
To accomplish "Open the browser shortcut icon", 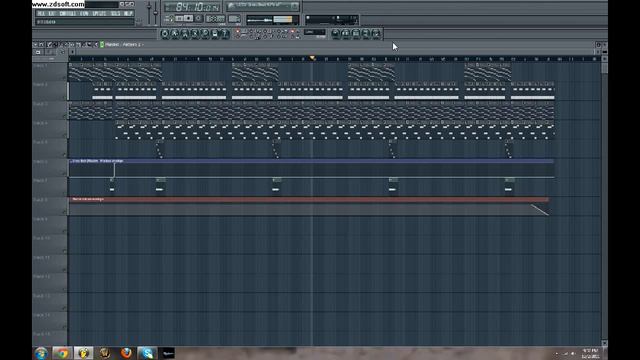I will coord(195,33).
